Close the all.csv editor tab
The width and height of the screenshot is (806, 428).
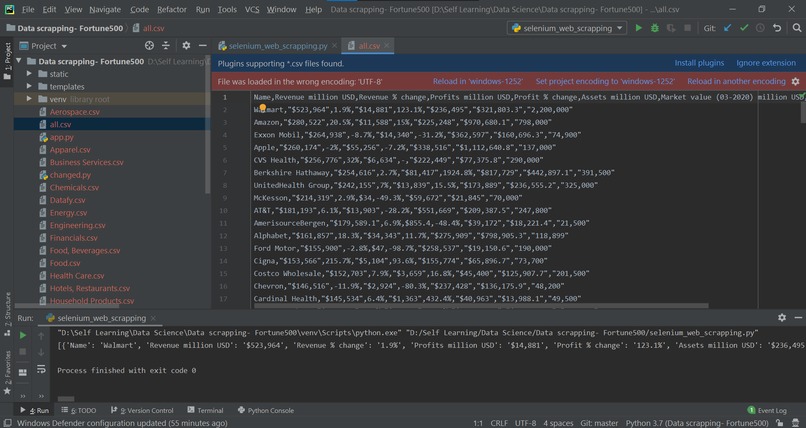click(387, 46)
